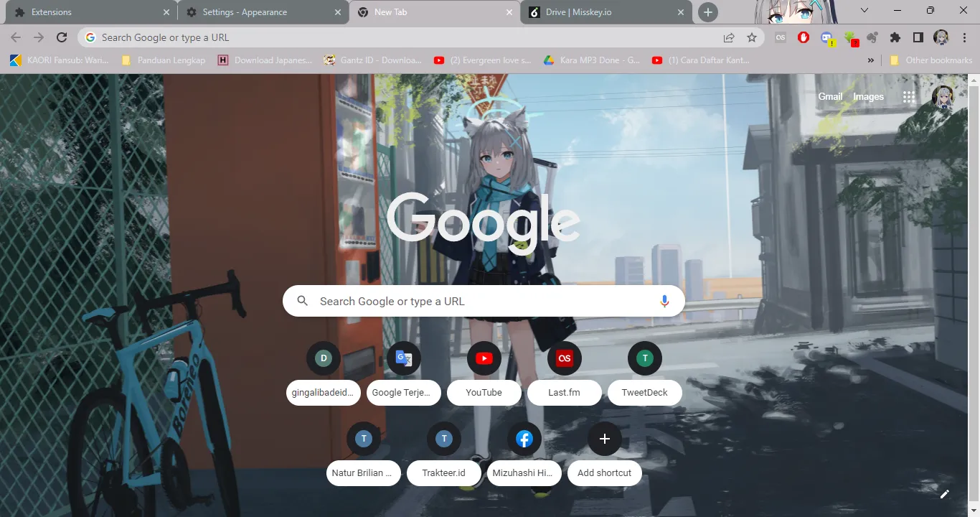Click the Extensions puzzle piece icon
Screen dimensions: 980x517
tap(895, 37)
